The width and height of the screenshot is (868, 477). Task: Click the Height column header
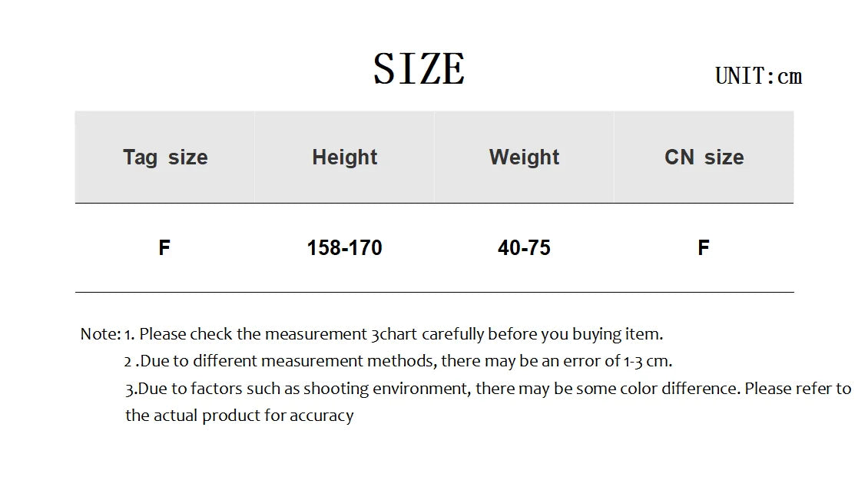click(344, 157)
